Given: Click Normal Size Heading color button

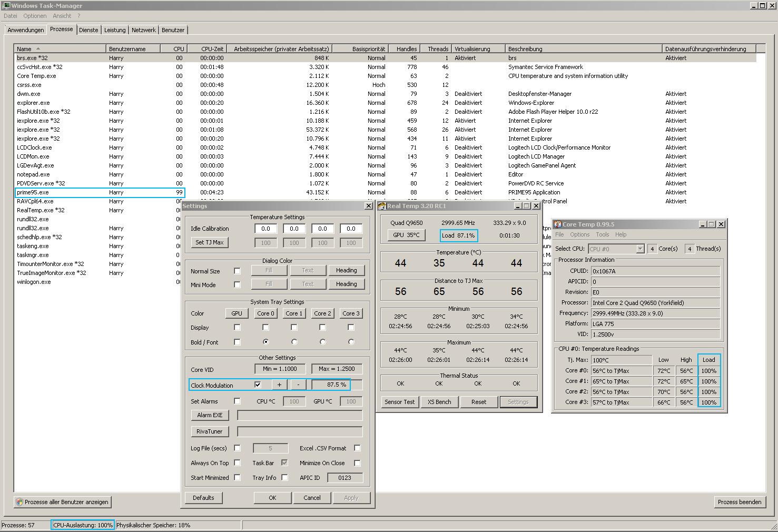Looking at the screenshot, I should [x=346, y=270].
